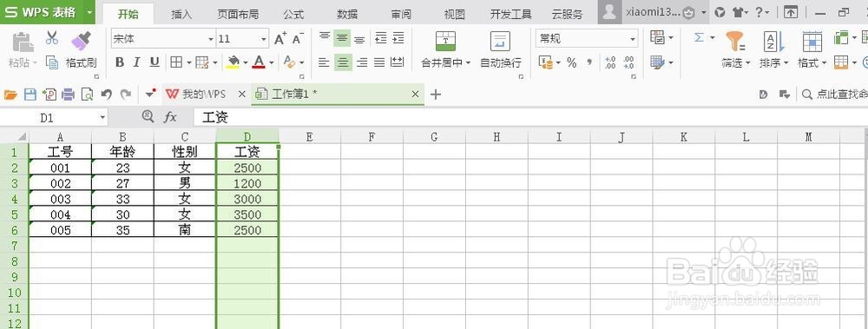
Task: Redo the last undone action
Action: pos(126,95)
